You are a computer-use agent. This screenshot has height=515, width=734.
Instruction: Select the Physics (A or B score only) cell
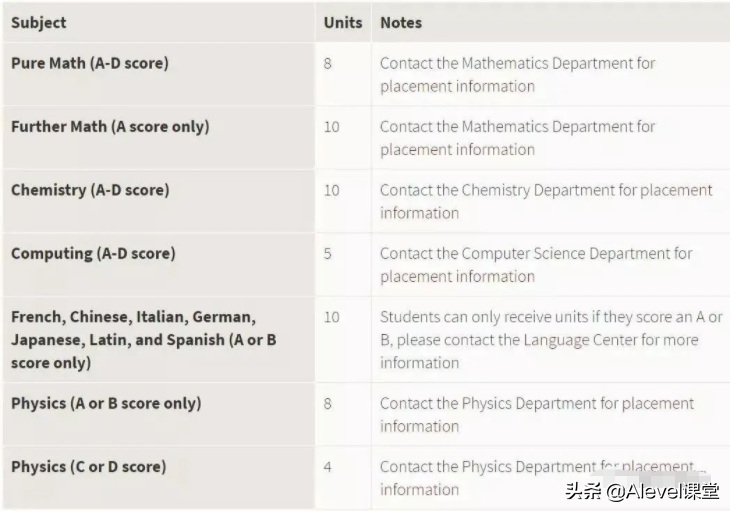point(106,403)
